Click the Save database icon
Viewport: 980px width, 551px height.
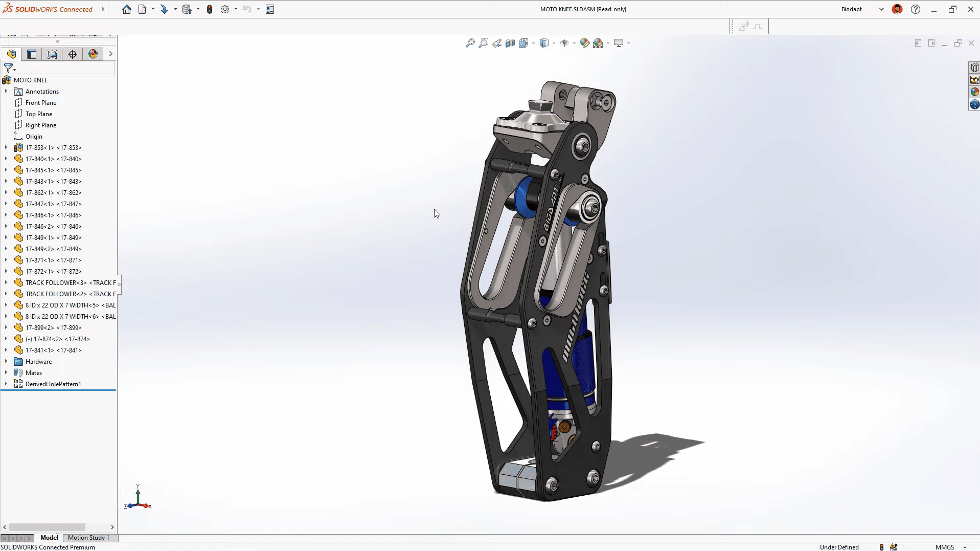point(187,9)
